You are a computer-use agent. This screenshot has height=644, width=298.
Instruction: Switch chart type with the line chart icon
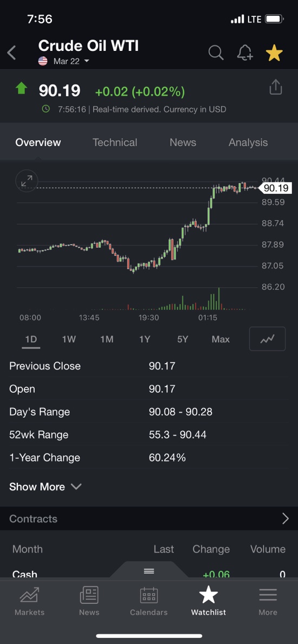coord(267,339)
